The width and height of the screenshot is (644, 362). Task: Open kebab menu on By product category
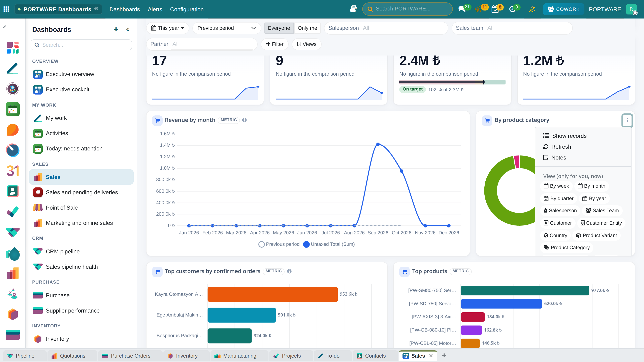tap(627, 120)
